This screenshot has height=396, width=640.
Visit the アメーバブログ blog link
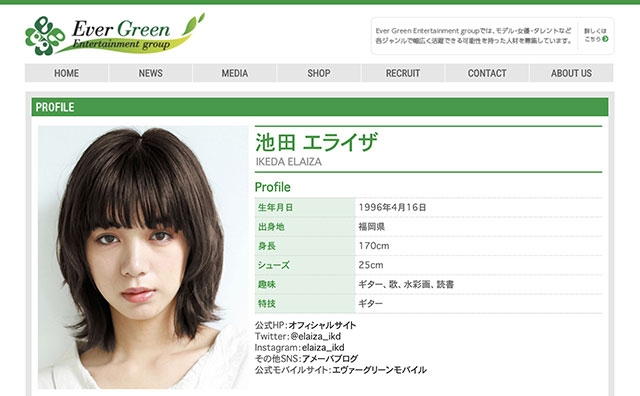[x=329, y=358]
